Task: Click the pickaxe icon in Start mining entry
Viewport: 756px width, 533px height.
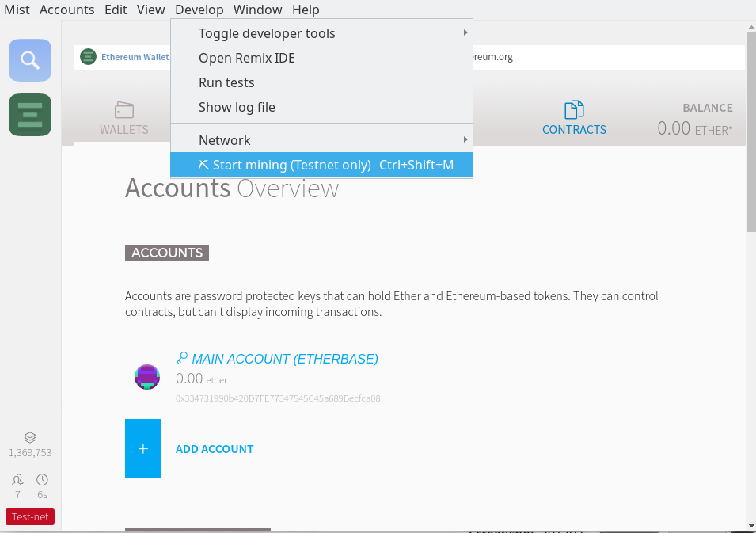Action: 204,165
